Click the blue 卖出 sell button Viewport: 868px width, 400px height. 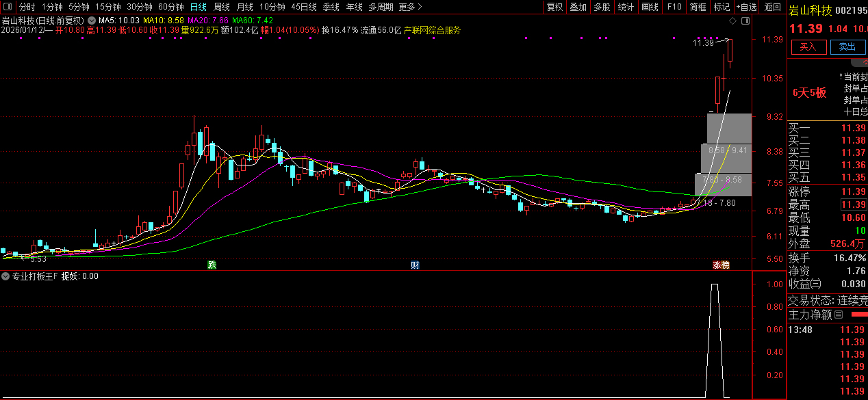[847, 47]
